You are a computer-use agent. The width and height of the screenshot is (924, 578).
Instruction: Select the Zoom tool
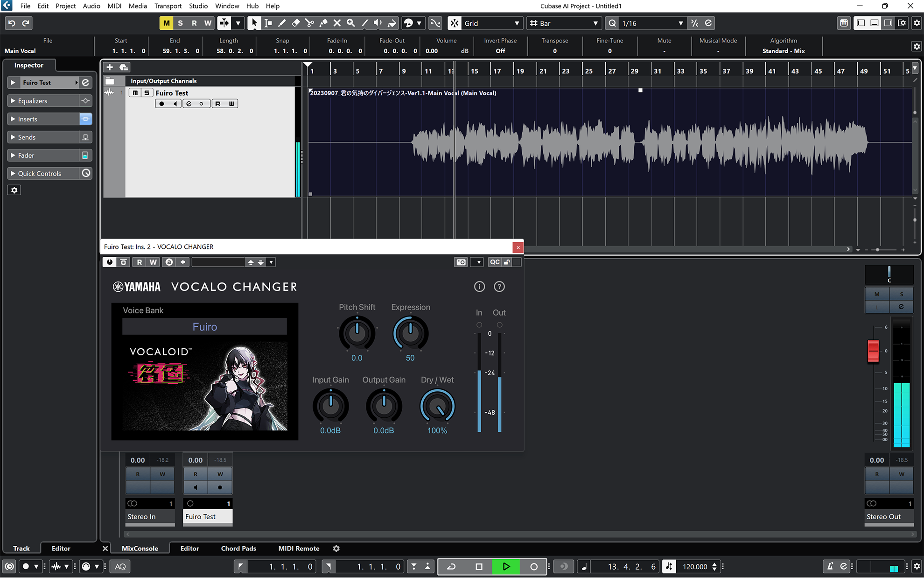coord(350,23)
